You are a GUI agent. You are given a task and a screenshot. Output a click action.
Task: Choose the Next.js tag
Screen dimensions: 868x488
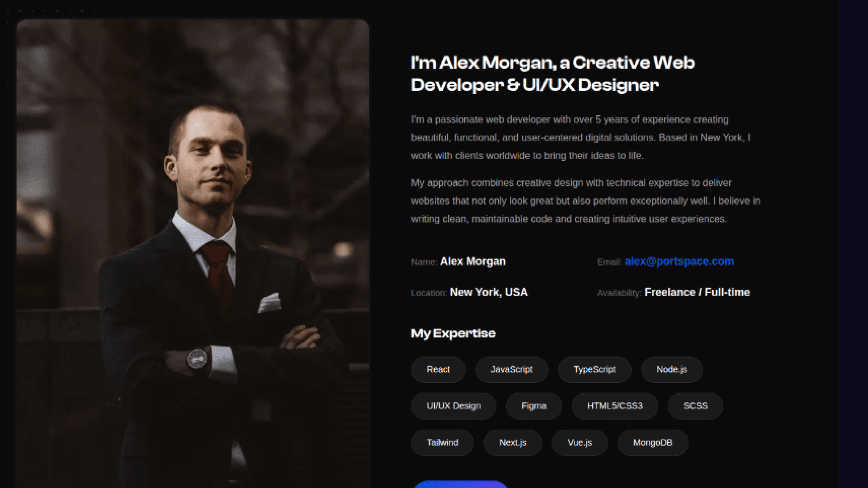(x=513, y=443)
